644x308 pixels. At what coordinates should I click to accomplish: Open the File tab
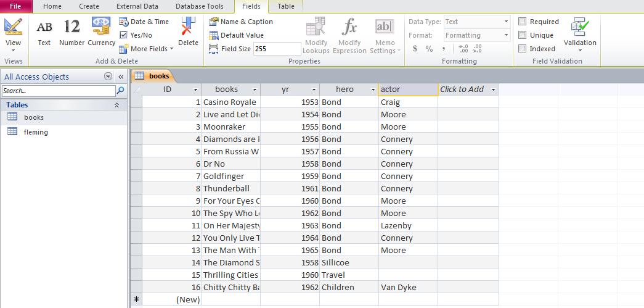[15, 6]
